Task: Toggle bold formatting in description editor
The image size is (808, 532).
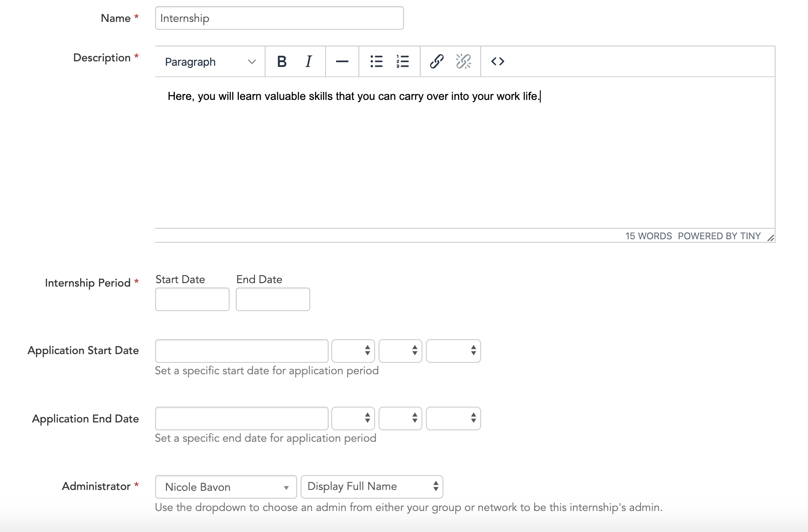Action: [282, 61]
